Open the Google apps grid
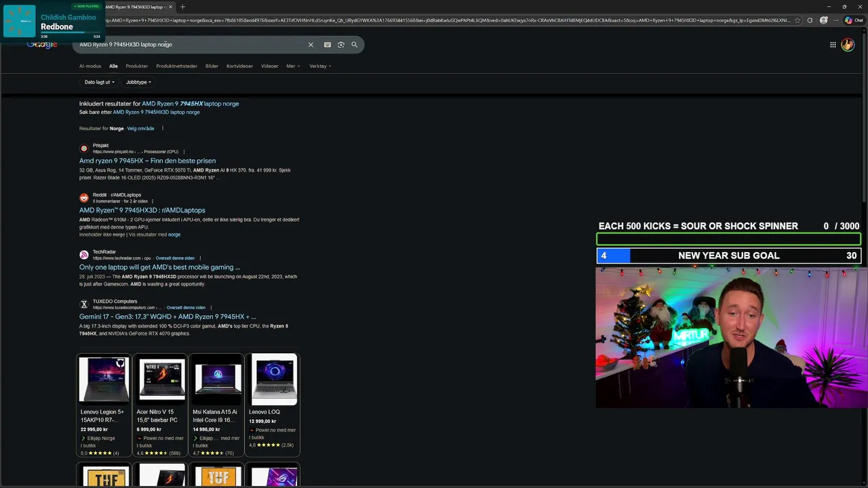This screenshot has height=488, width=868. (x=833, y=45)
